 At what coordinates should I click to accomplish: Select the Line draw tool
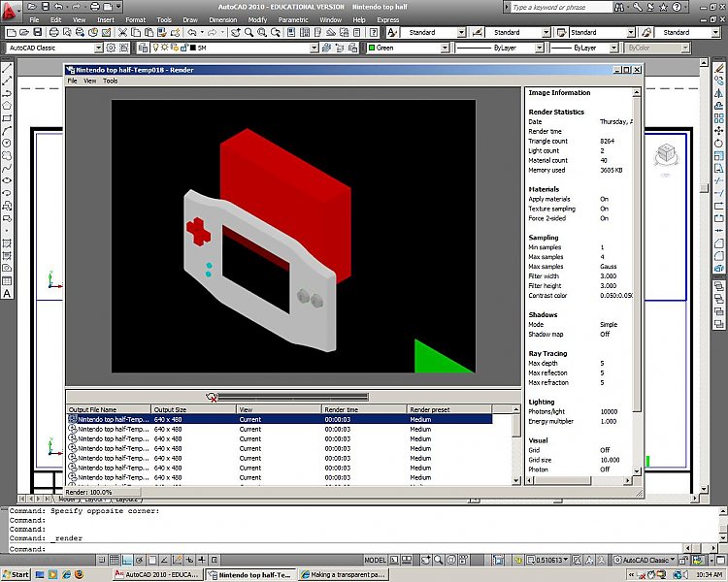pos(7,68)
